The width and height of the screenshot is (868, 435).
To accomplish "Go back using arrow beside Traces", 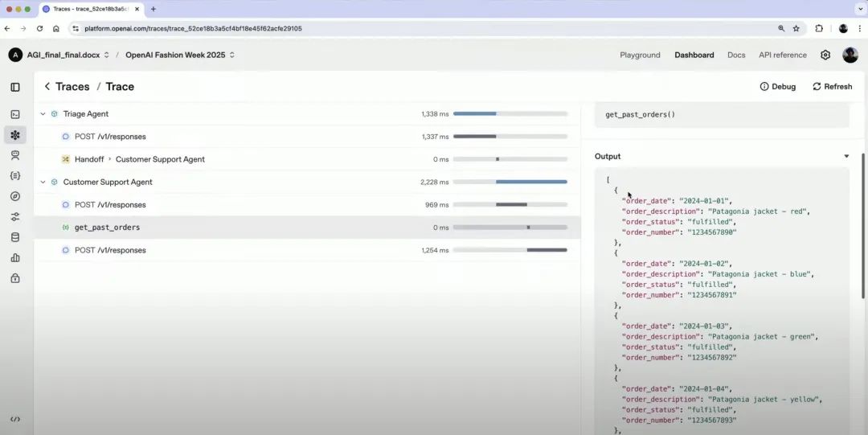I will pos(47,87).
